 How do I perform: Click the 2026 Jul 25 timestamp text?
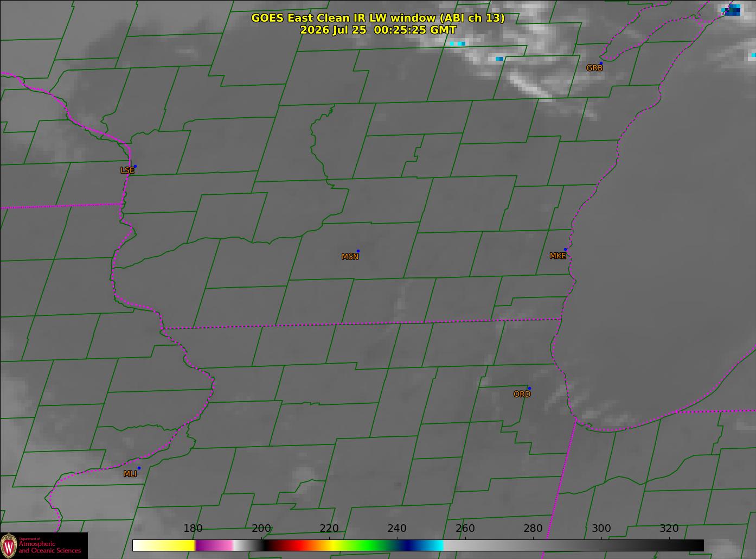[378, 30]
